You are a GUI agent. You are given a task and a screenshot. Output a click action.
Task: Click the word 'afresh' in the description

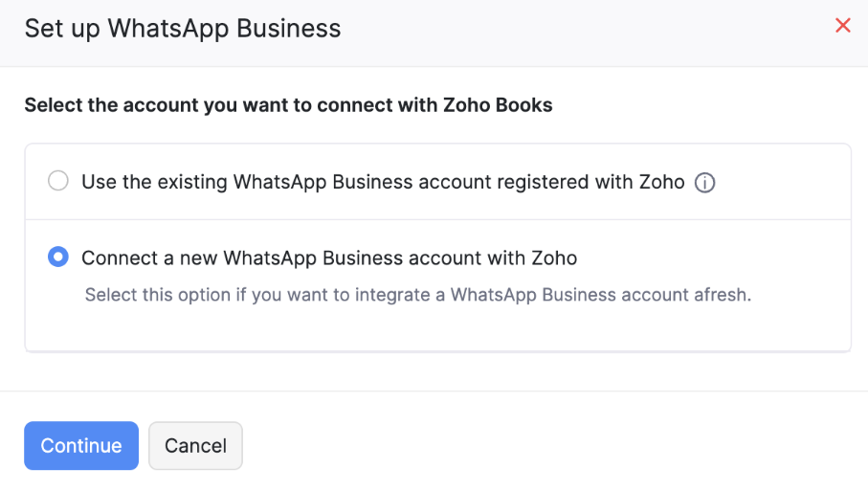[722, 295]
